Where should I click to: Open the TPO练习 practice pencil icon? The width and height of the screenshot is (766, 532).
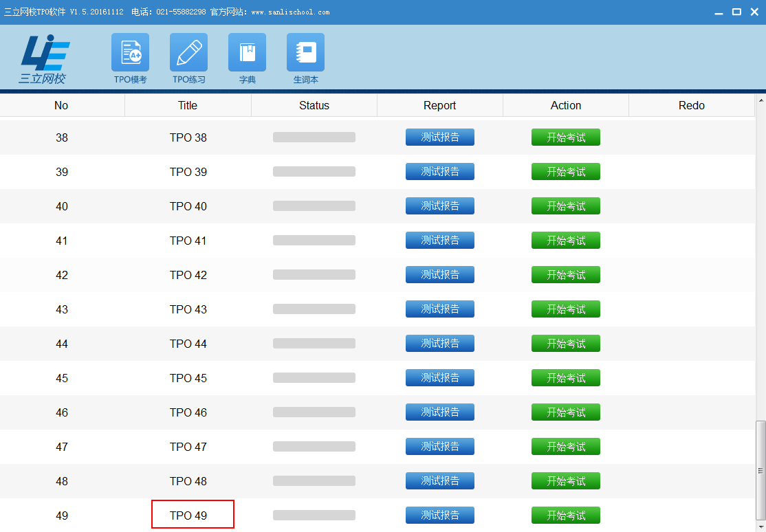[x=188, y=52]
